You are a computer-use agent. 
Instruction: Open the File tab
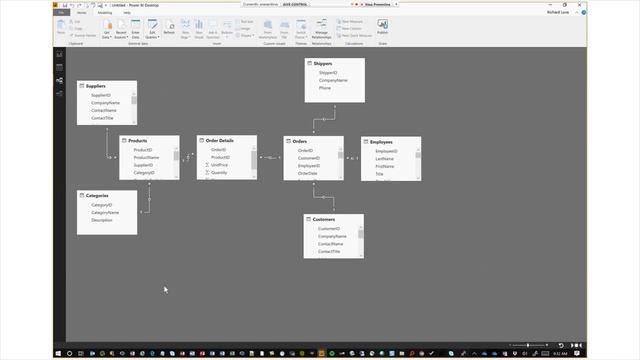(61, 13)
